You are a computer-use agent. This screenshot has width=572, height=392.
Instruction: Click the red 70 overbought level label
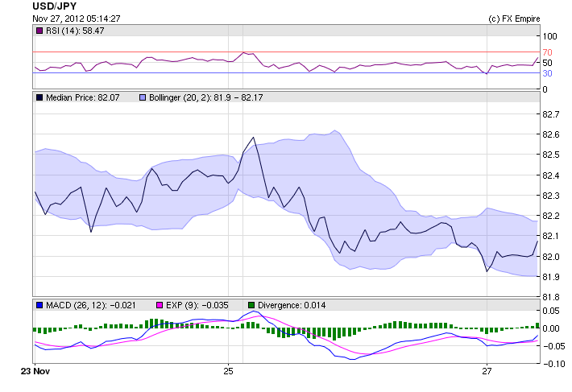pyautogui.click(x=547, y=52)
